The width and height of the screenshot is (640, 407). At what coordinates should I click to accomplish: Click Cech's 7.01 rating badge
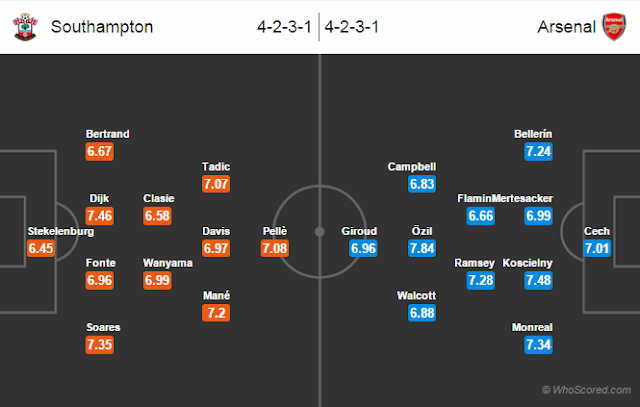[x=597, y=248]
